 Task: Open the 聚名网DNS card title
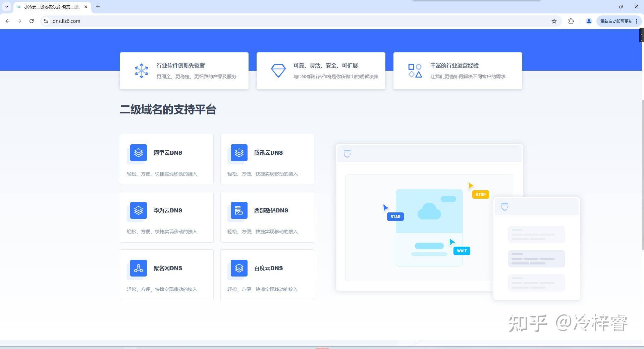click(x=168, y=268)
